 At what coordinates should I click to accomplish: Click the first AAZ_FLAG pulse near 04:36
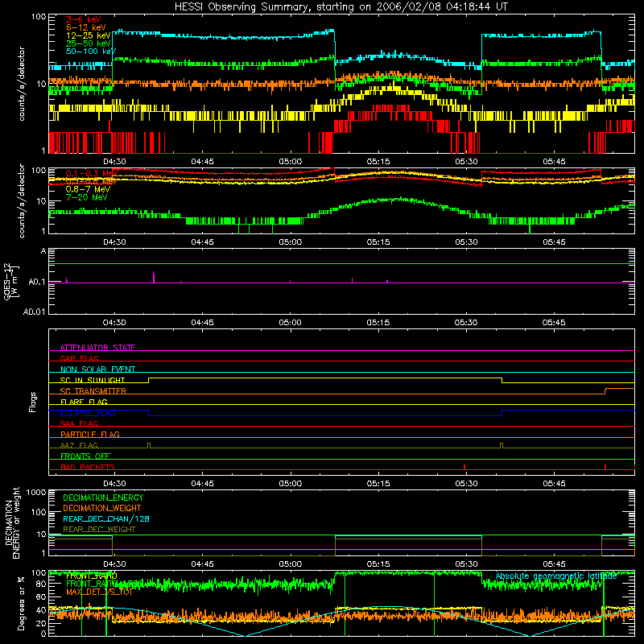(x=149, y=445)
